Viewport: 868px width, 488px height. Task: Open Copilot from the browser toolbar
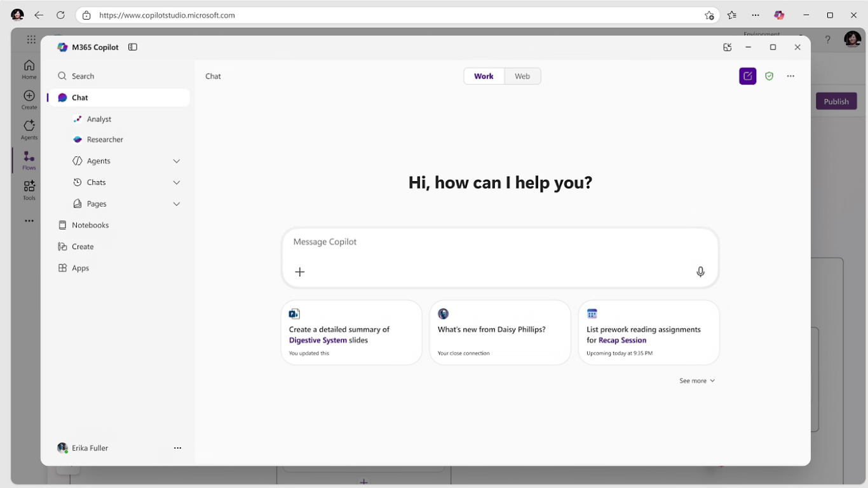(x=779, y=15)
